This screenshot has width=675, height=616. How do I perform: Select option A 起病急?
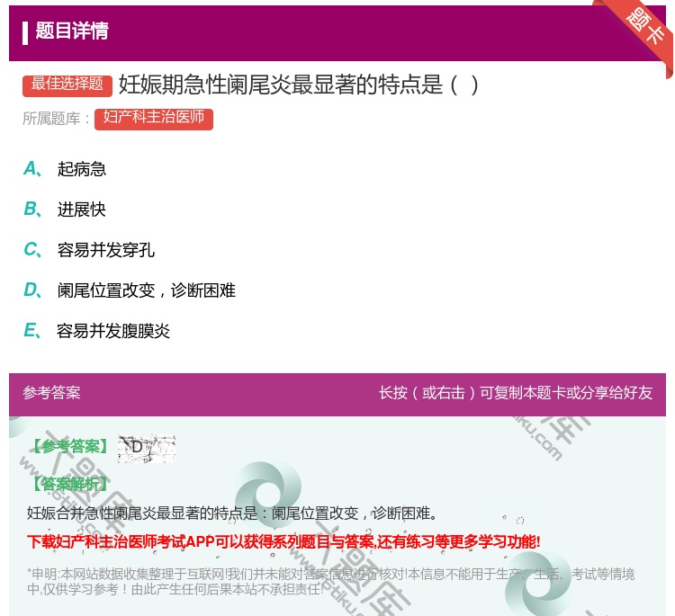[65, 169]
